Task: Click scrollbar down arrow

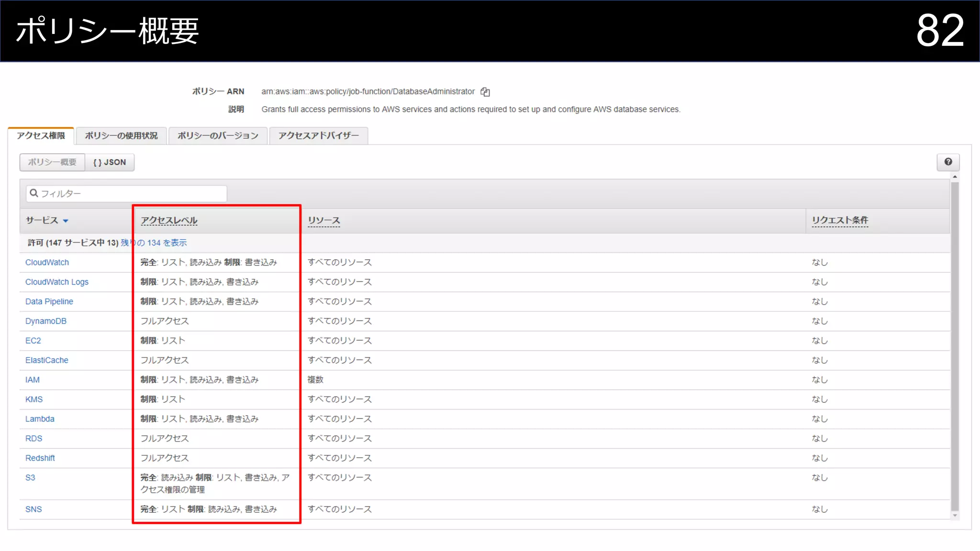Action: coord(955,516)
